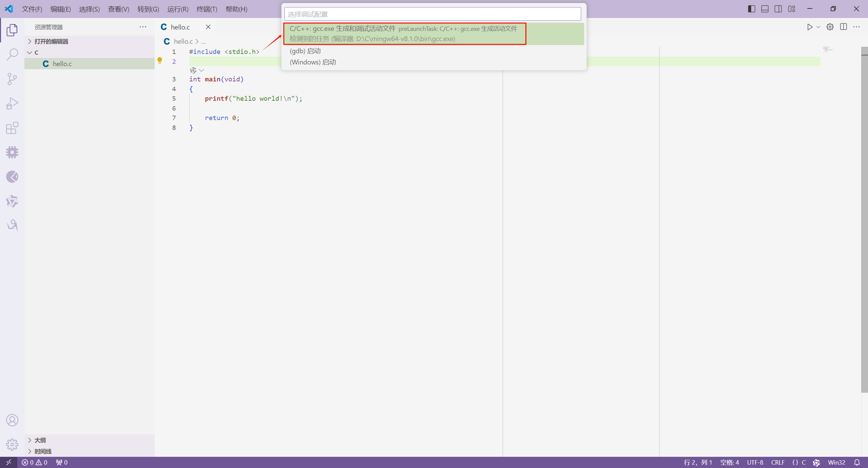Open the 编辑(E) menu

pyautogui.click(x=61, y=9)
